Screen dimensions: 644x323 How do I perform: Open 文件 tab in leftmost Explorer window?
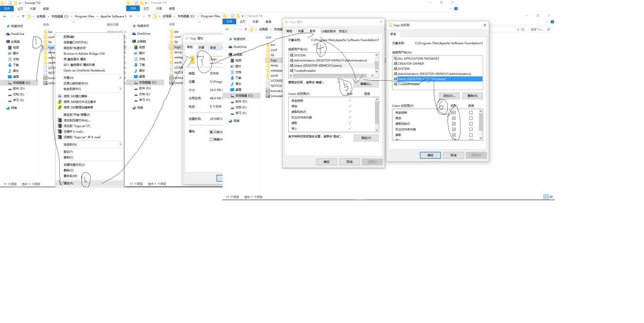point(7,9)
